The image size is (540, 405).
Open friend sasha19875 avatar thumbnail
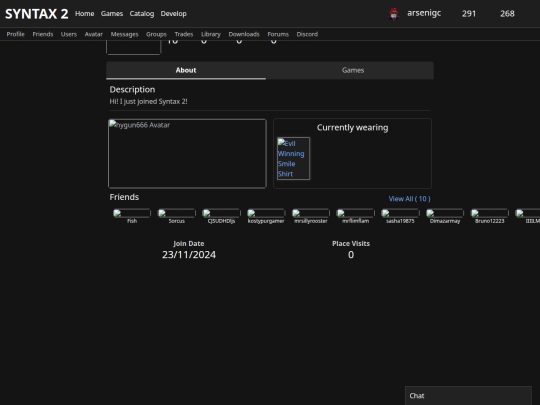[x=400, y=213]
